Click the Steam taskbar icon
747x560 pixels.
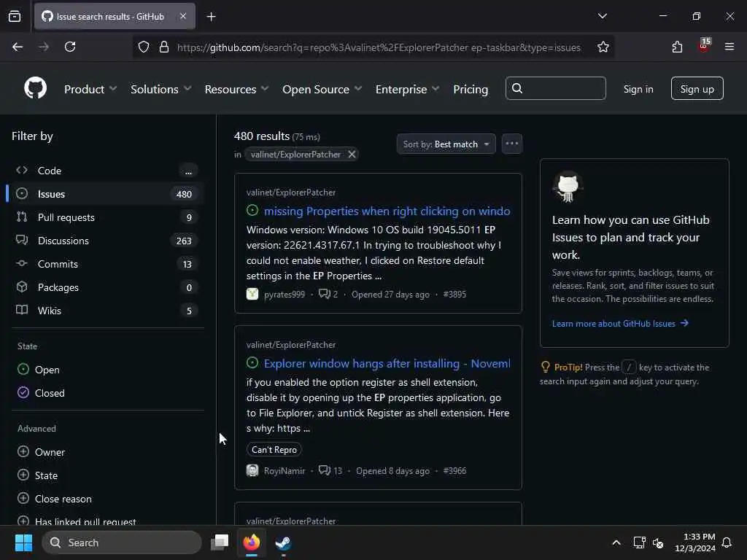[x=283, y=542]
